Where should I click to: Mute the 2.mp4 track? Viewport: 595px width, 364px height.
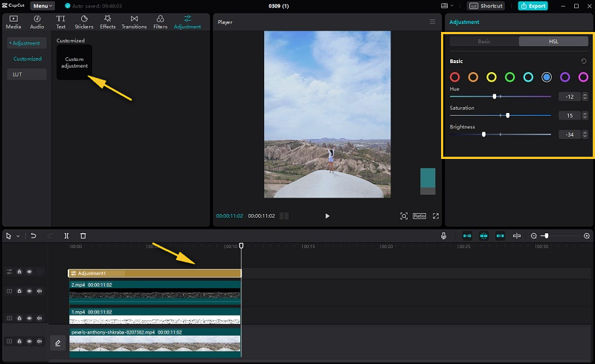tap(39, 291)
